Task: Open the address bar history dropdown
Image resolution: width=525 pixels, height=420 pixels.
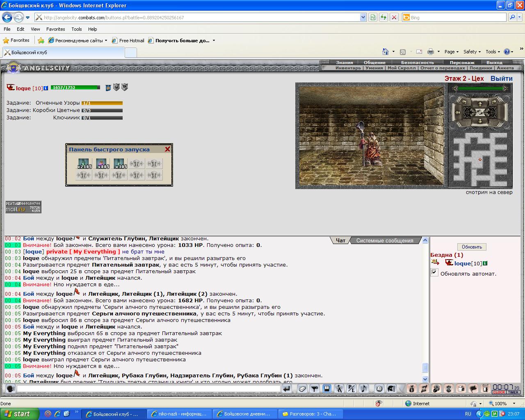Action: pos(363,17)
